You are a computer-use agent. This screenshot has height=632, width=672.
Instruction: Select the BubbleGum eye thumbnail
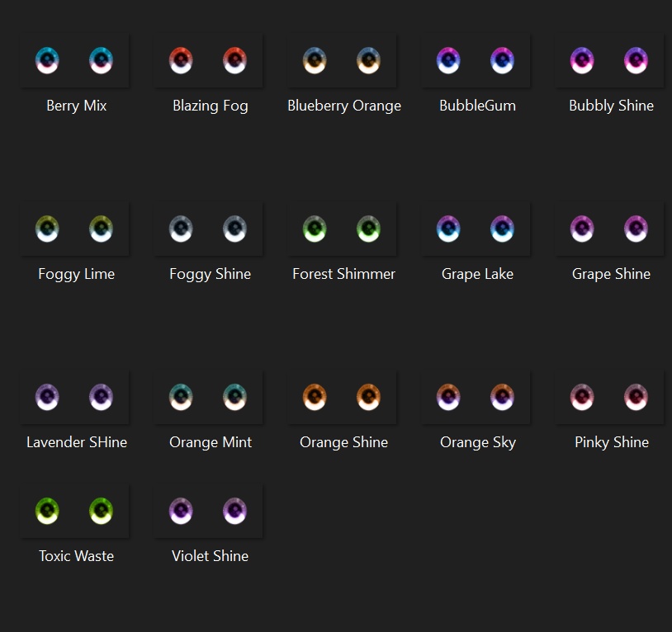tap(476, 59)
